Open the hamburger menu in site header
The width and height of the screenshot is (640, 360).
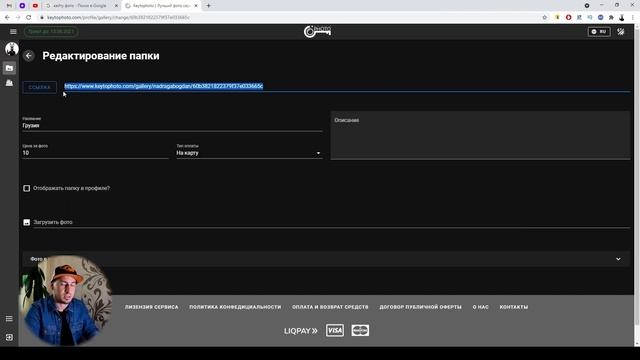coord(13,31)
